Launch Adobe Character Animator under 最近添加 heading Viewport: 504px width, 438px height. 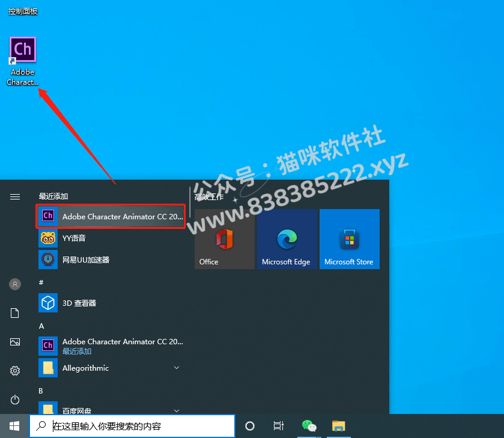[111, 216]
